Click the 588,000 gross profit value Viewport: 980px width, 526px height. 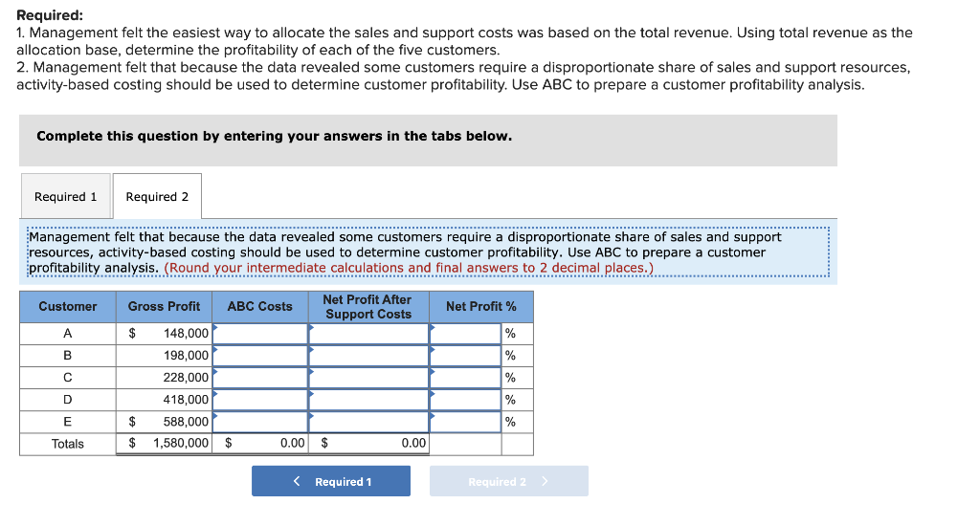pos(186,422)
